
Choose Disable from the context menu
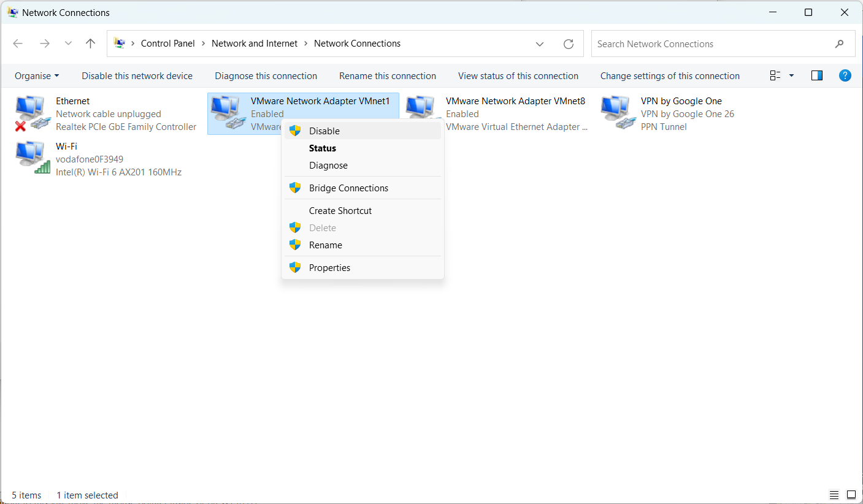(362, 131)
